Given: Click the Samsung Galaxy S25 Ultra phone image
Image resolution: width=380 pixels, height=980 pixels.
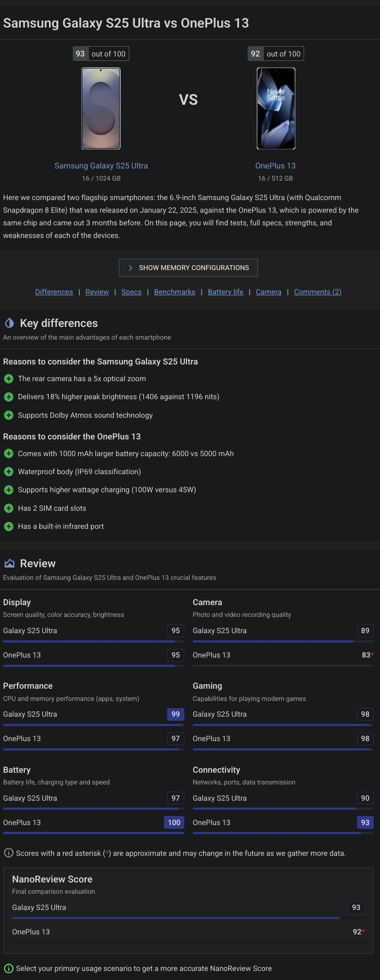Looking at the screenshot, I should coord(101,108).
